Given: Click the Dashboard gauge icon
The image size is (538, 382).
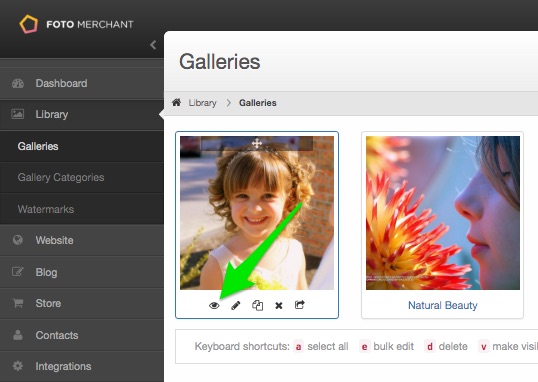Looking at the screenshot, I should tap(18, 83).
